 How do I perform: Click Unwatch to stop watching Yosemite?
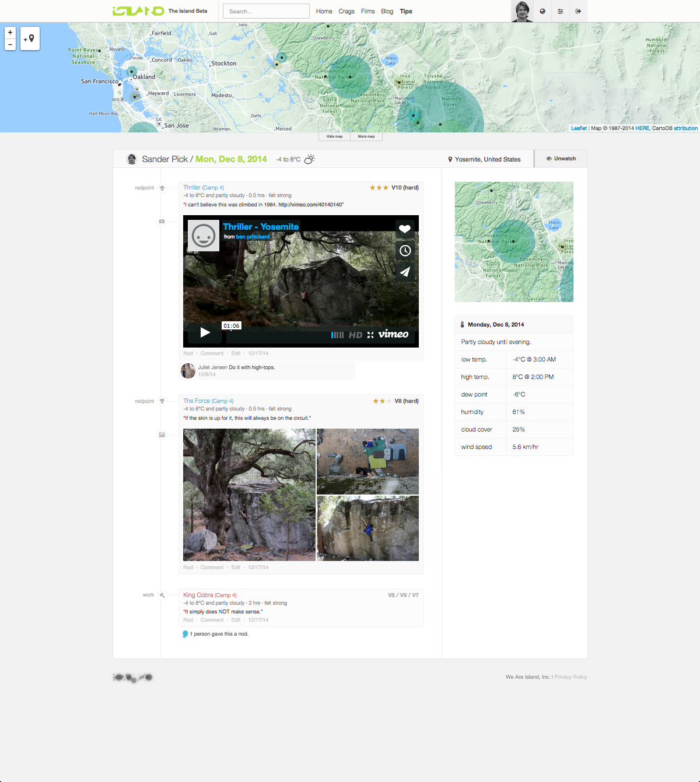pyautogui.click(x=560, y=158)
